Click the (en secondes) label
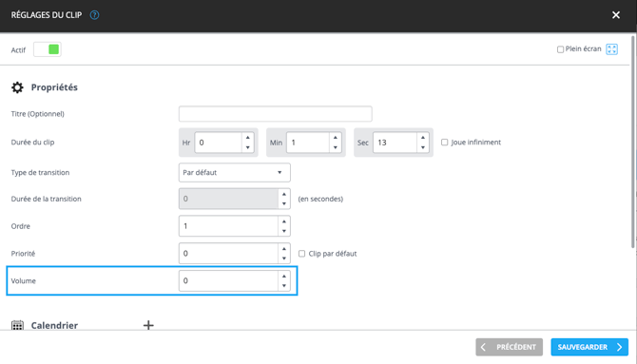Viewport: 637px width, 364px height. click(x=320, y=199)
